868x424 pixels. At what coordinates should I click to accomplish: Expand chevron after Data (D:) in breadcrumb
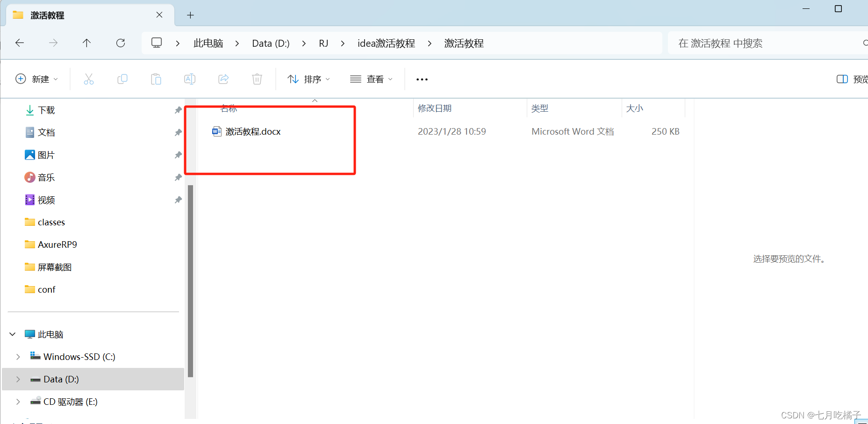[x=304, y=43]
